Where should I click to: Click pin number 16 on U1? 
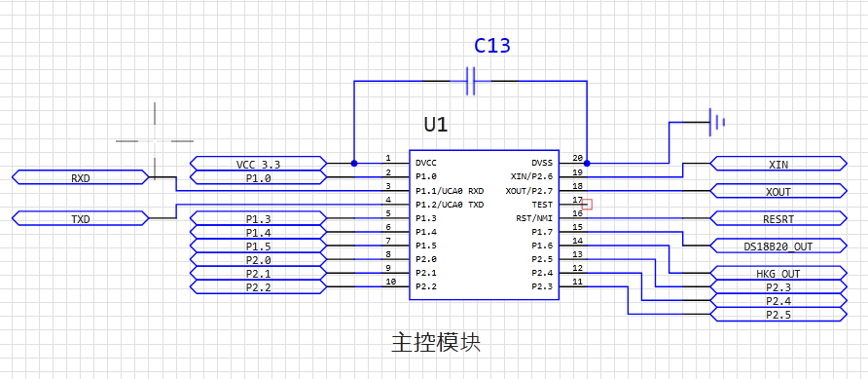(x=578, y=213)
